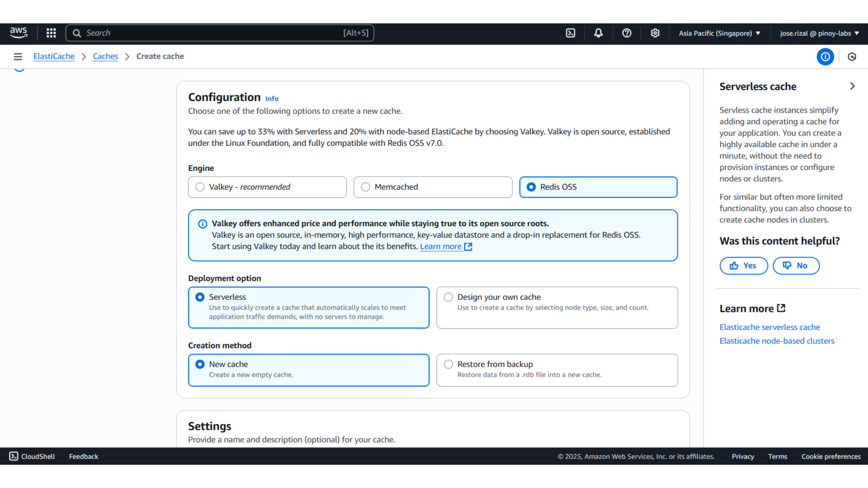Open the Privacy footer link
Image resolution: width=868 pixels, height=488 pixels.
[x=743, y=456]
